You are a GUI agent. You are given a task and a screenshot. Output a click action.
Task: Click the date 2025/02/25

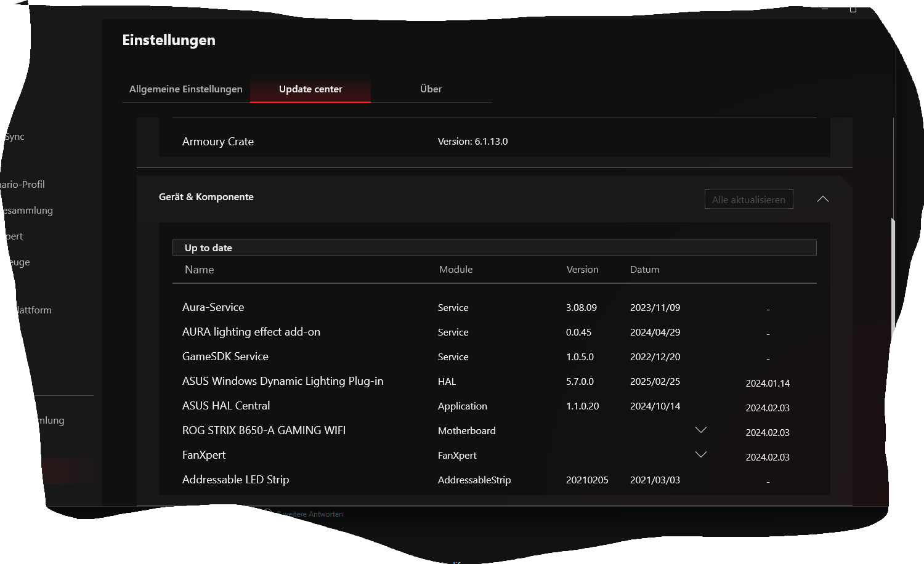655,382
